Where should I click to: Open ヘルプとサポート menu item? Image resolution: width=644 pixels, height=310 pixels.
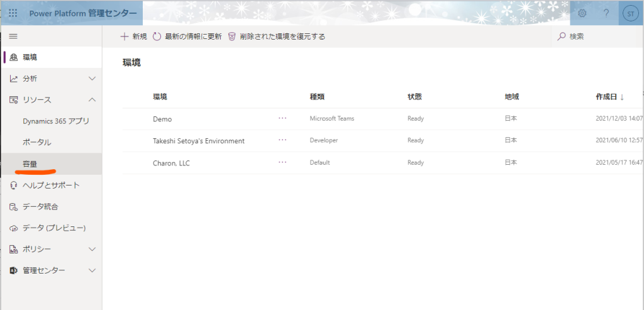51,185
